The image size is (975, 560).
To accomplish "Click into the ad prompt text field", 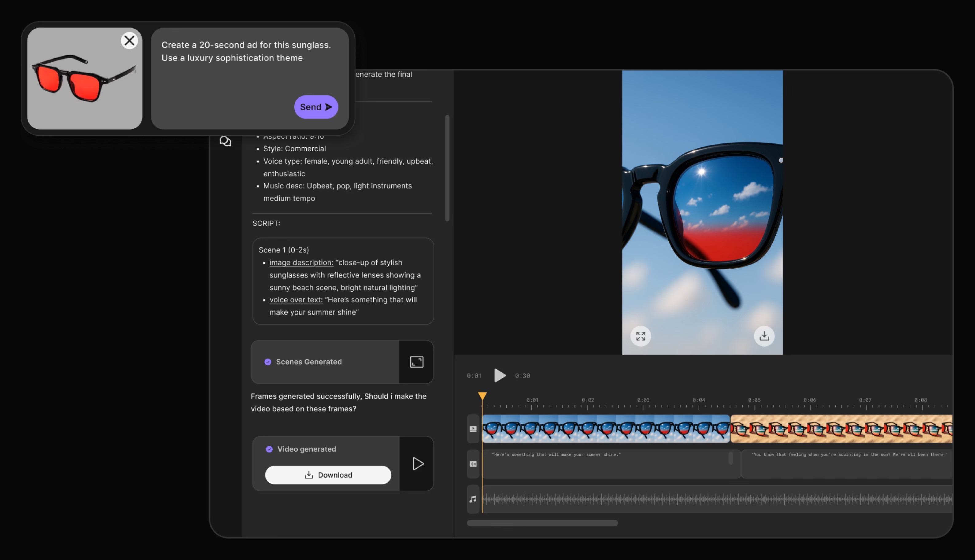I will point(250,79).
